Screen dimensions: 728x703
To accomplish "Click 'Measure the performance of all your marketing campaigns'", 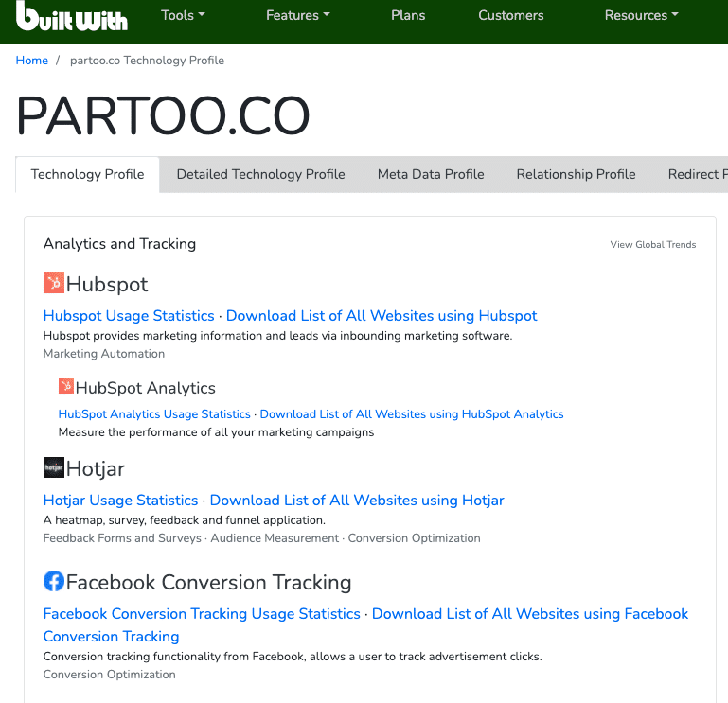I will [x=216, y=432].
